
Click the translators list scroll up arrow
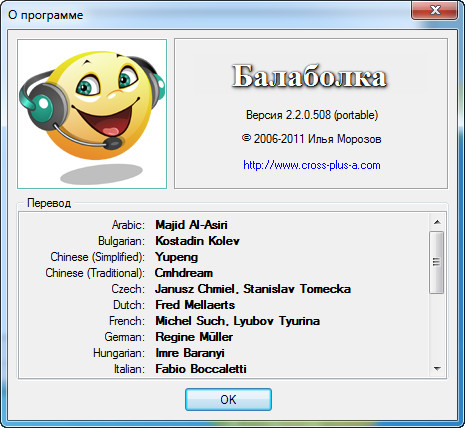pyautogui.click(x=437, y=222)
